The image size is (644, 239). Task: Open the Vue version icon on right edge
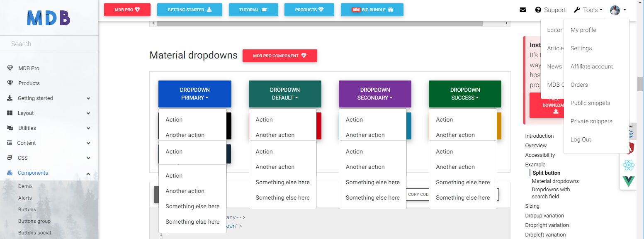tap(629, 181)
